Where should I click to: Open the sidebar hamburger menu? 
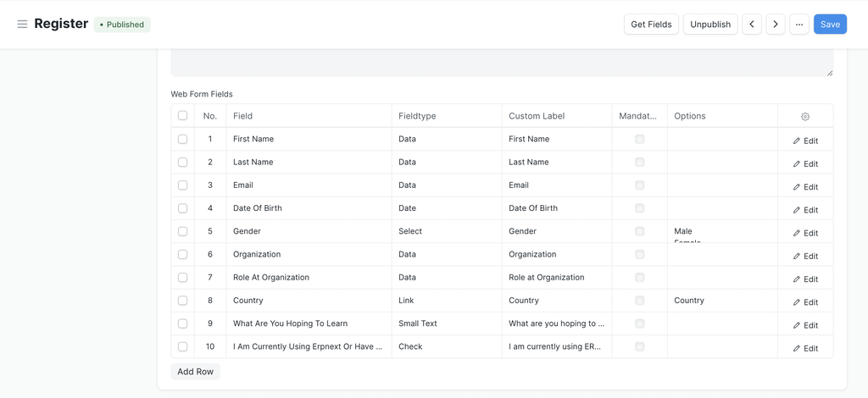pos(22,25)
